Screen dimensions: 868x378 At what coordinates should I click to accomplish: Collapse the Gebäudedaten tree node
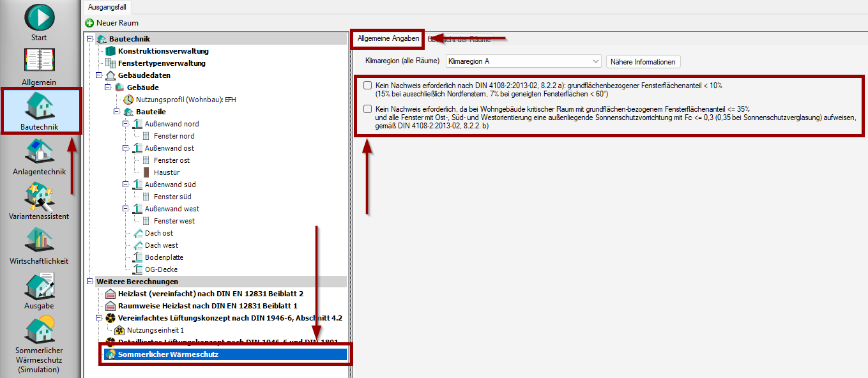click(x=99, y=75)
